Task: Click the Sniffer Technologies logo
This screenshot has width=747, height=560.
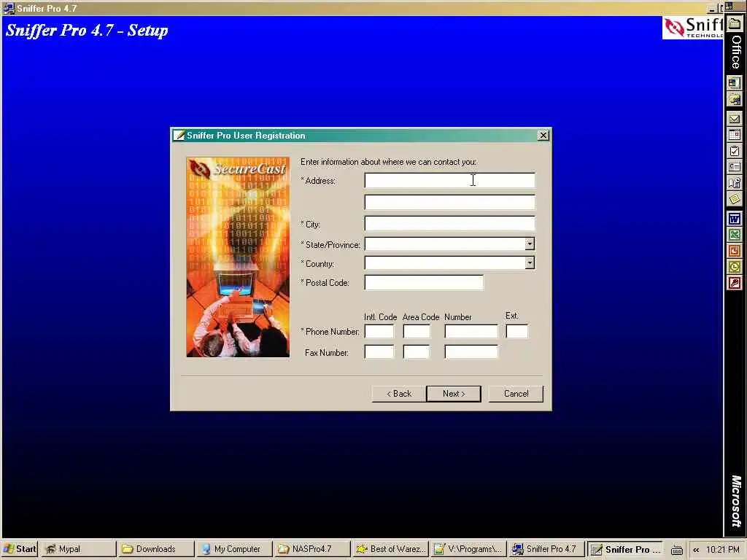Action: [x=693, y=28]
